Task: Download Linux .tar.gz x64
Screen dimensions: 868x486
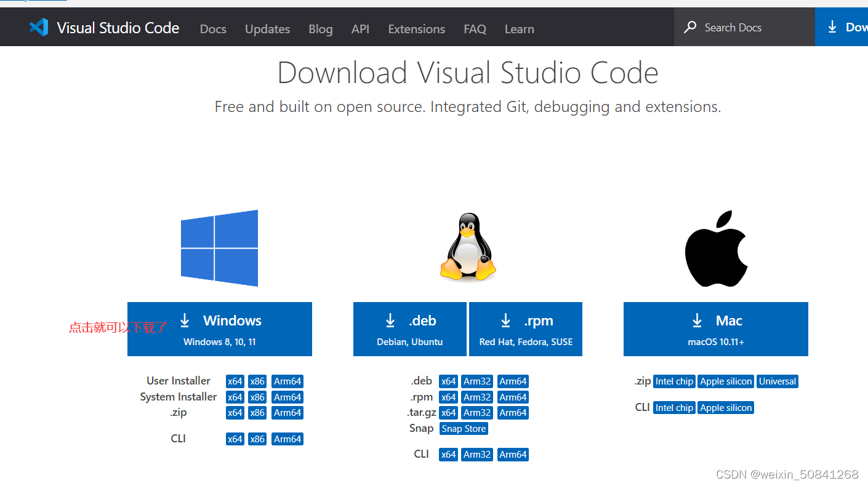Action: tap(449, 413)
